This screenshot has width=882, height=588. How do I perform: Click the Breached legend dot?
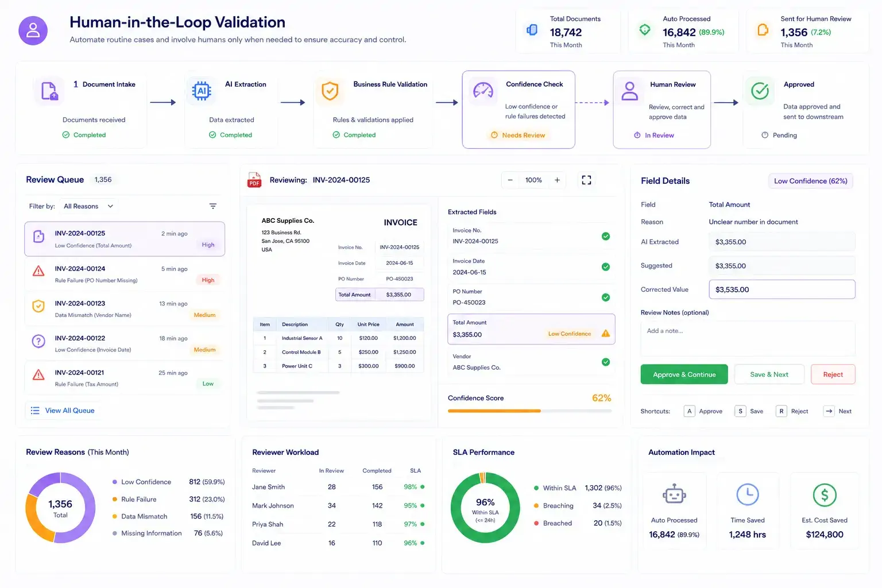tap(536, 523)
